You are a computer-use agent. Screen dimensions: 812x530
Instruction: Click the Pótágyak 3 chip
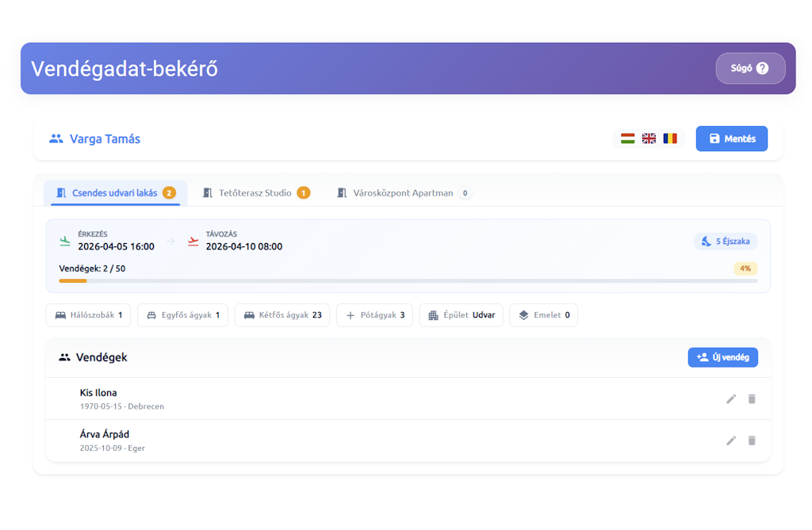point(374,315)
